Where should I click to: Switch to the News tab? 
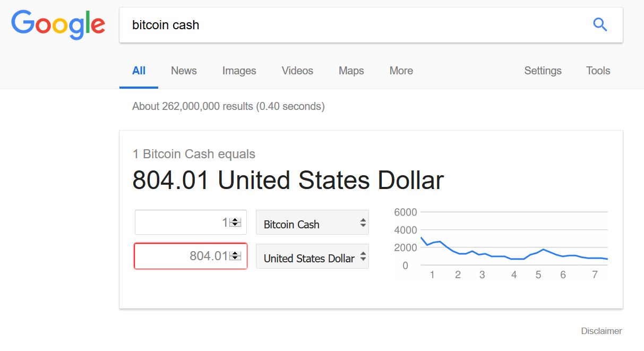coord(184,71)
